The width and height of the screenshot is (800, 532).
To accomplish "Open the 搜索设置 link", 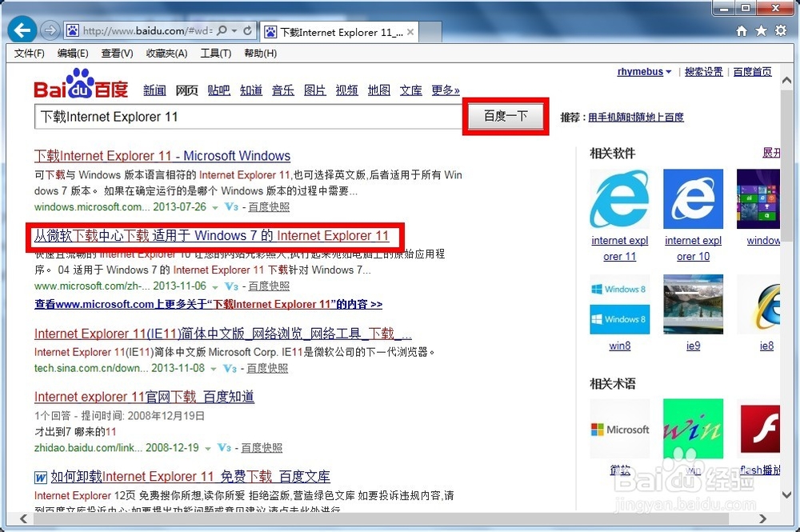I will (x=703, y=71).
